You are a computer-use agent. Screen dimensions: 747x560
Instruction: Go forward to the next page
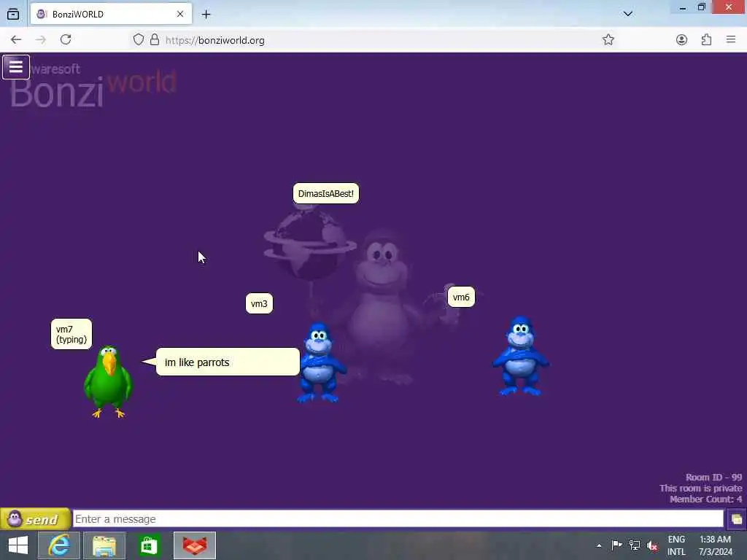tap(41, 40)
